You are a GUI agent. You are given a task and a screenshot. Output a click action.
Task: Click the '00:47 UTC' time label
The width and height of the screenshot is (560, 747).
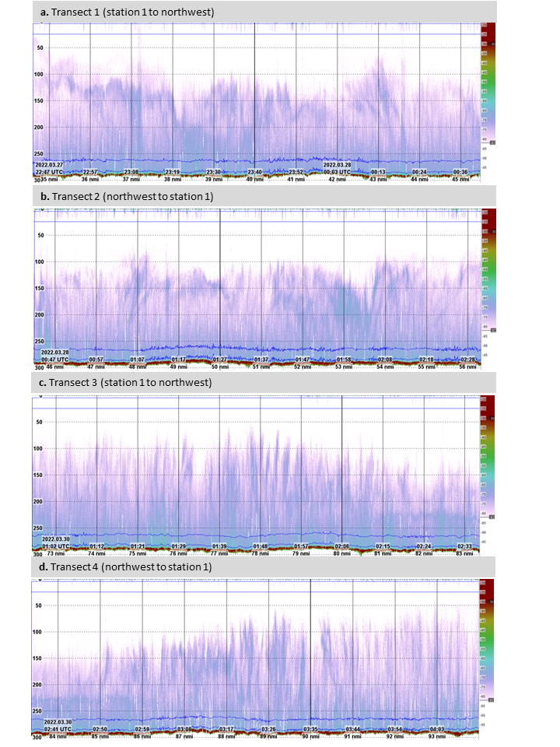coord(54,359)
